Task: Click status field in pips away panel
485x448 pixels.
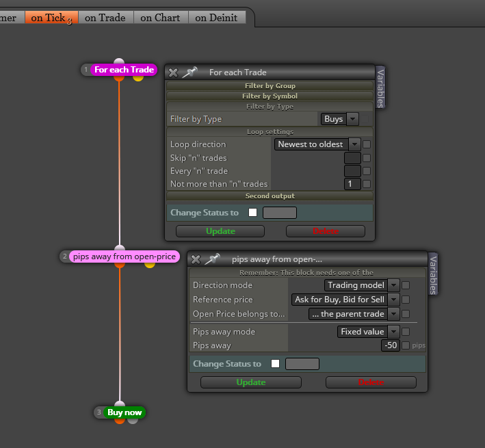Action: 302,364
